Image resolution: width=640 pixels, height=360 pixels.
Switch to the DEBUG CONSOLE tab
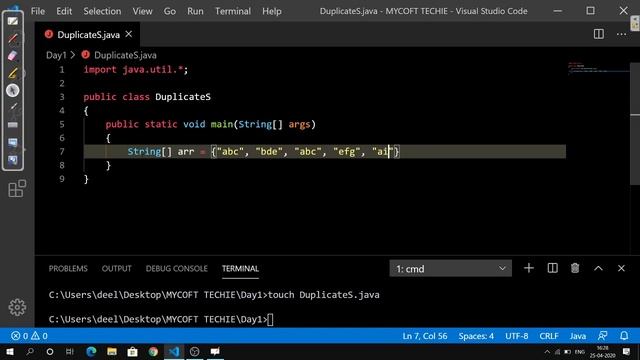point(176,269)
